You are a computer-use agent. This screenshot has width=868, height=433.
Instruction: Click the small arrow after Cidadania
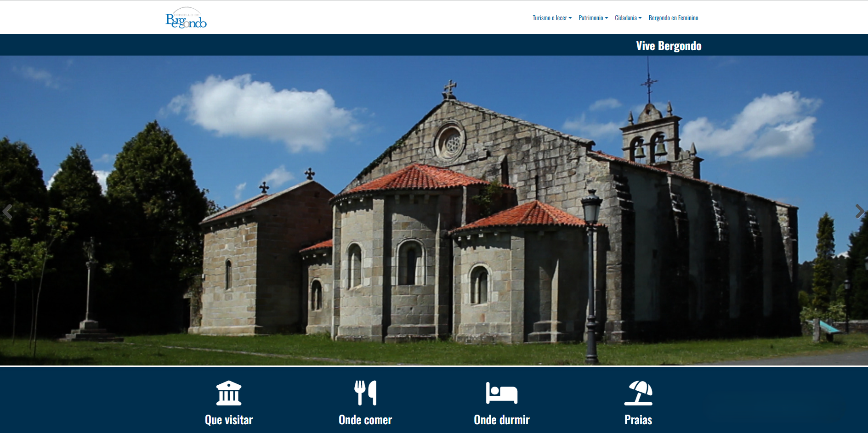640,18
